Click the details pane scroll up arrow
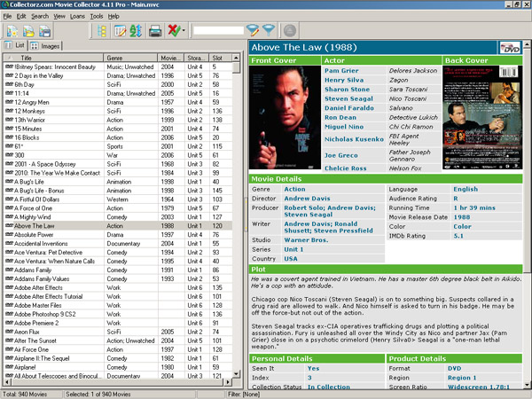Image resolution: width=532 pixels, height=399 pixels. 527,44
